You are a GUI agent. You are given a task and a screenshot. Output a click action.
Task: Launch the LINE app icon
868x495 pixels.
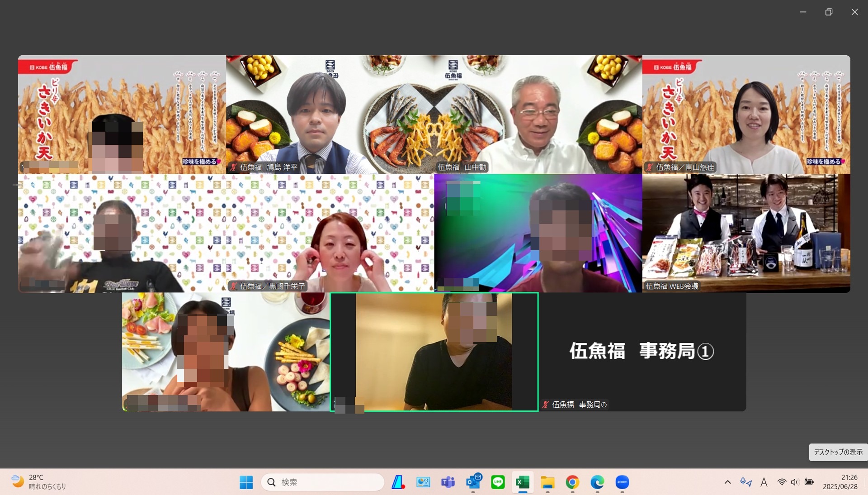click(498, 482)
